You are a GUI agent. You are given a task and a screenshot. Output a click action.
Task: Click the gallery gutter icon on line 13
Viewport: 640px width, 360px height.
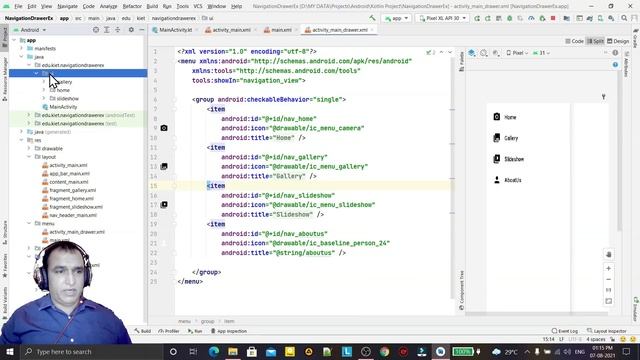(164, 167)
